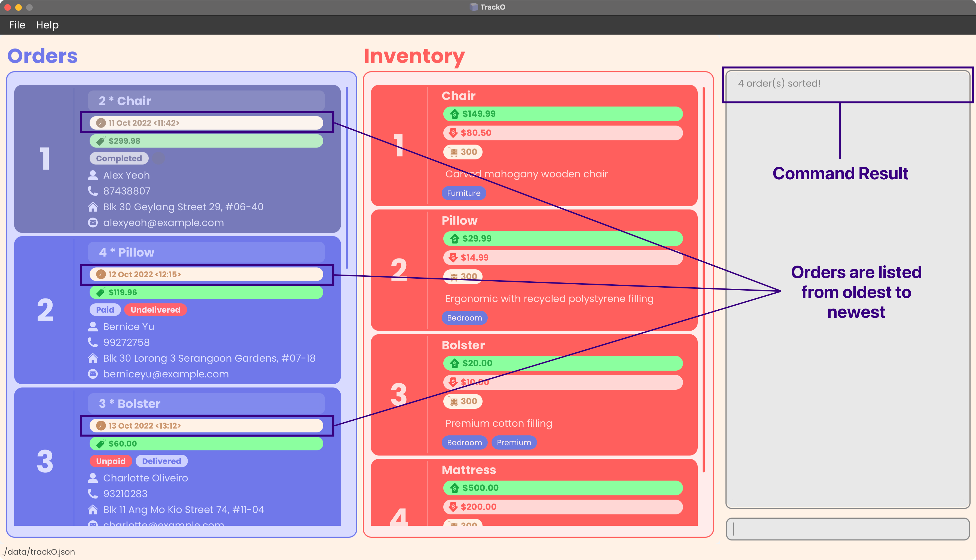
Task: Click the cost price icon beside $14.99
Action: (x=453, y=257)
